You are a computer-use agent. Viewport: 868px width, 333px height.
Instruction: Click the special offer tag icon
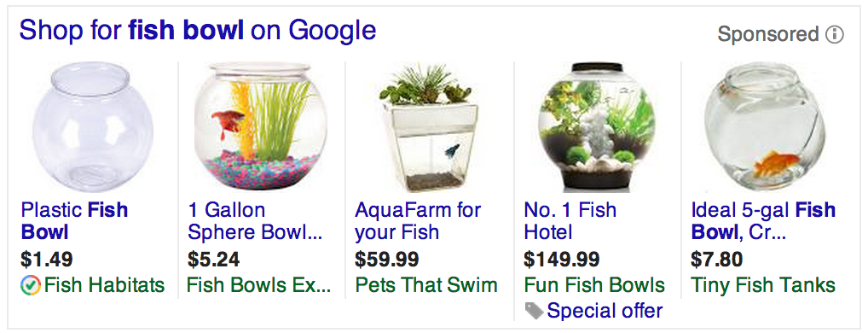point(534,311)
